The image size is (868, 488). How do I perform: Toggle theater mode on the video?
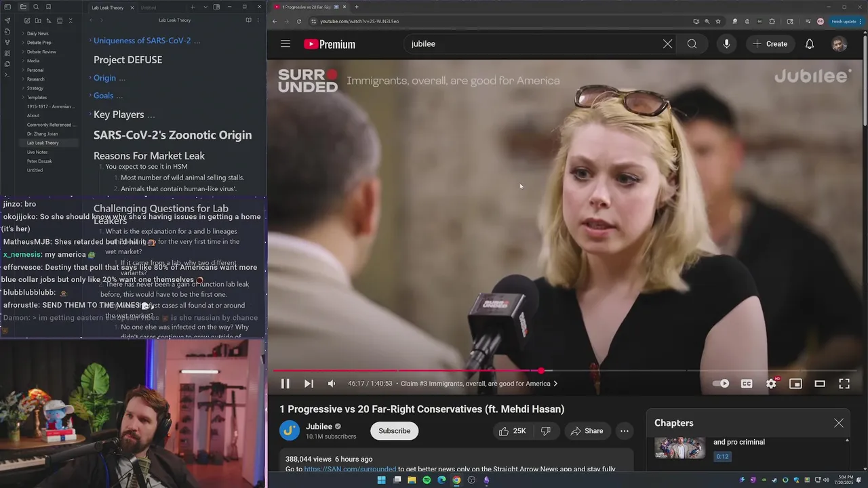[820, 384]
